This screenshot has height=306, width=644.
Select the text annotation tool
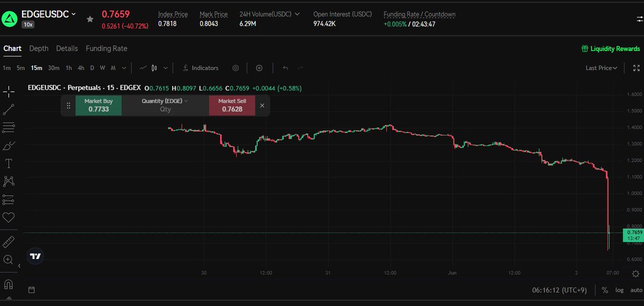9,163
